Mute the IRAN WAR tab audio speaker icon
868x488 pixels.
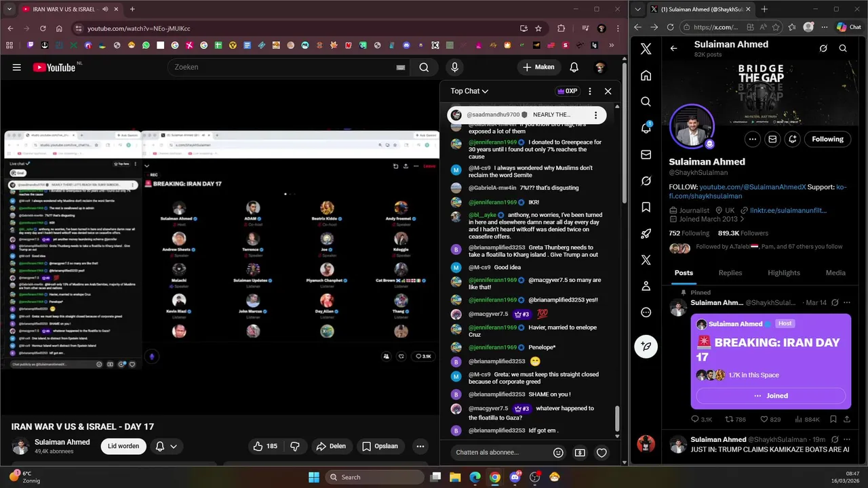[106, 9]
